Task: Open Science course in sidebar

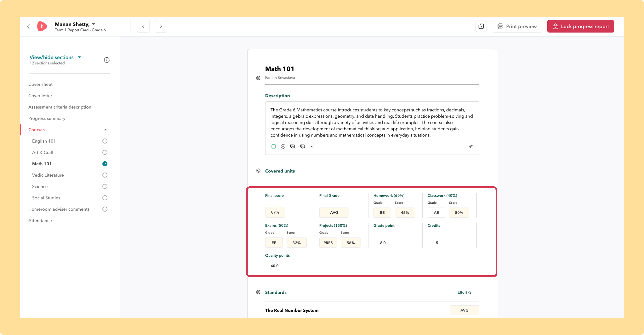Action: click(40, 186)
